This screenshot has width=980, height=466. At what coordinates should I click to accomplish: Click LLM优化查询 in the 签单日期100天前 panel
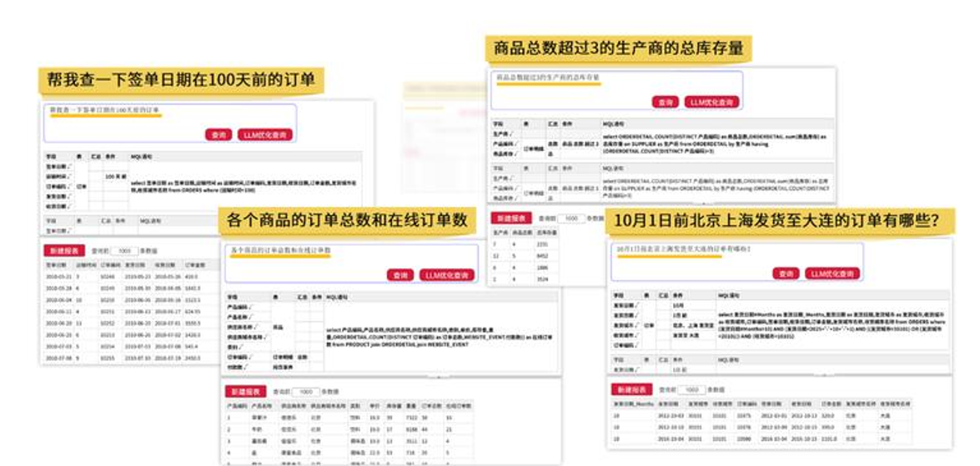[265, 134]
